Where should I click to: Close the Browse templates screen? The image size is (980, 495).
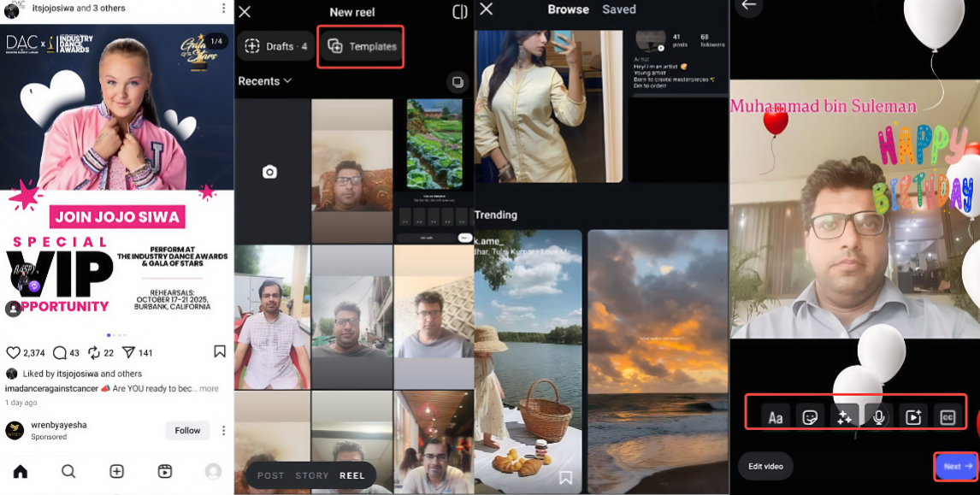[x=486, y=9]
